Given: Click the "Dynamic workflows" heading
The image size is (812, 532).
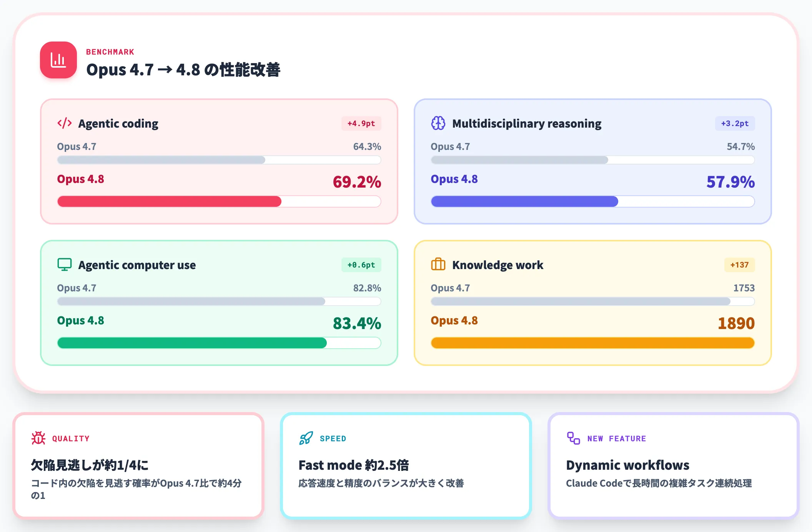Looking at the screenshot, I should click(x=628, y=465).
